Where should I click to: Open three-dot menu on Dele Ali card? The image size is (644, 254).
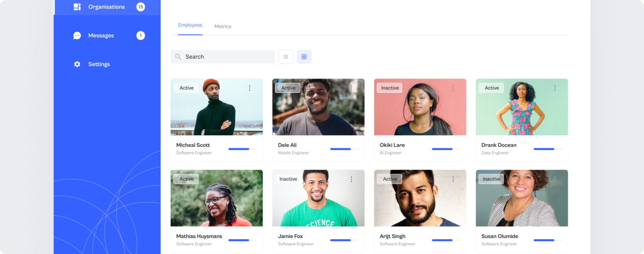(x=351, y=88)
